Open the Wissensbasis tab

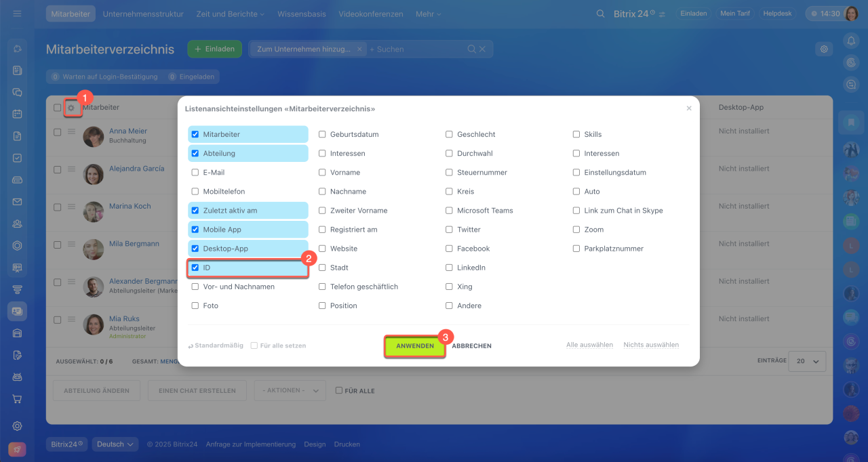(302, 14)
